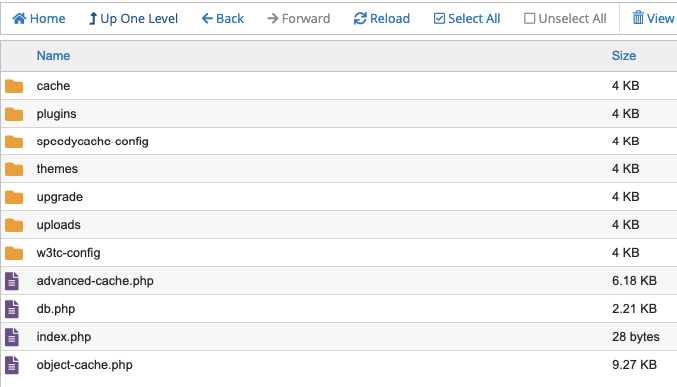
Task: Click the advanced-cache.php file icon
Action: (12, 281)
